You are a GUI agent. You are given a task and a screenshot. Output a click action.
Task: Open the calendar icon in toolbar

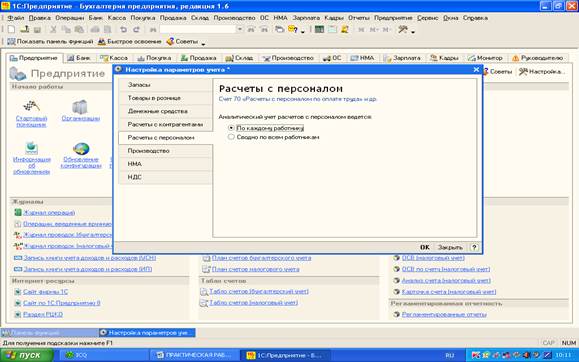pyautogui.click(x=332, y=30)
